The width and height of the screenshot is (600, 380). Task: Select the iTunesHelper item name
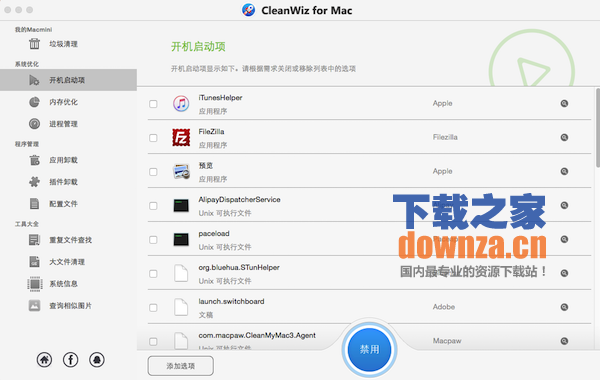tap(220, 98)
